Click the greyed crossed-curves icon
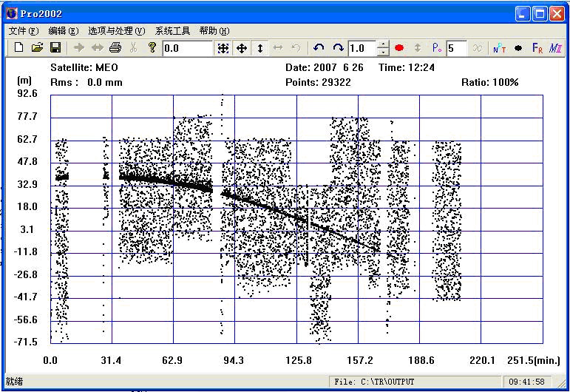Viewport: 570px width, 392px height. click(x=478, y=48)
